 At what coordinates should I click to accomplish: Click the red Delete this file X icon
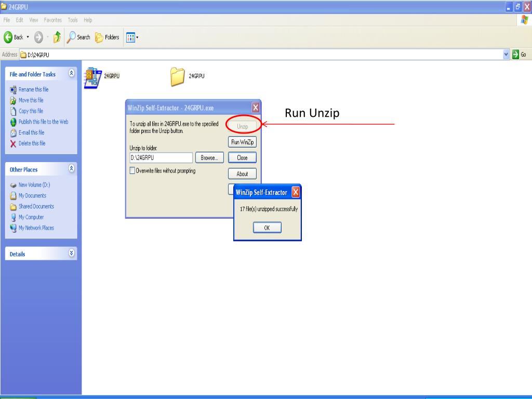[x=13, y=144]
